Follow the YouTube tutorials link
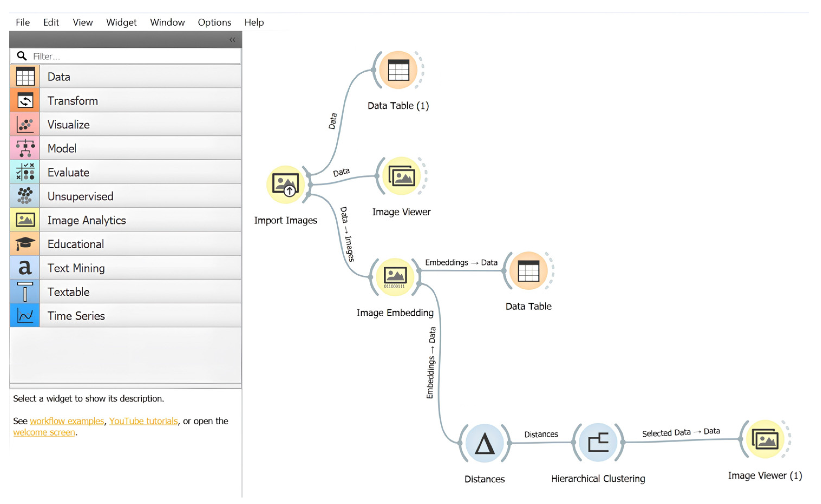 [143, 421]
